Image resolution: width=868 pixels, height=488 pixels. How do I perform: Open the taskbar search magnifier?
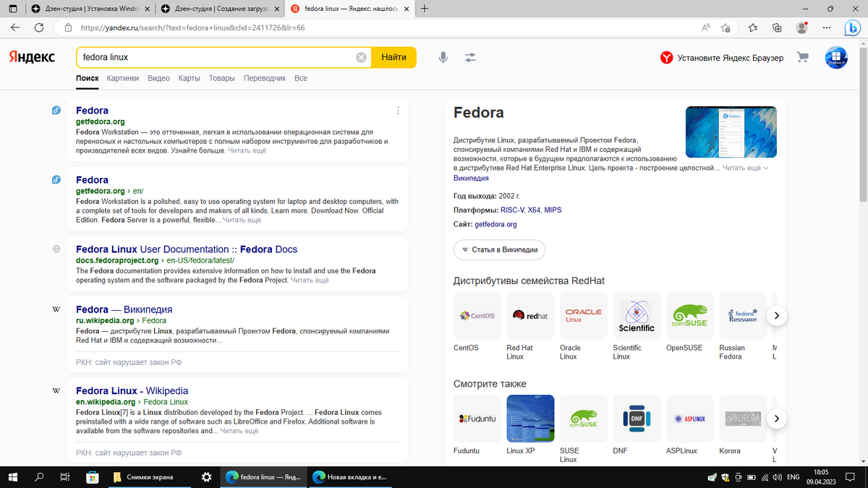coord(39,477)
